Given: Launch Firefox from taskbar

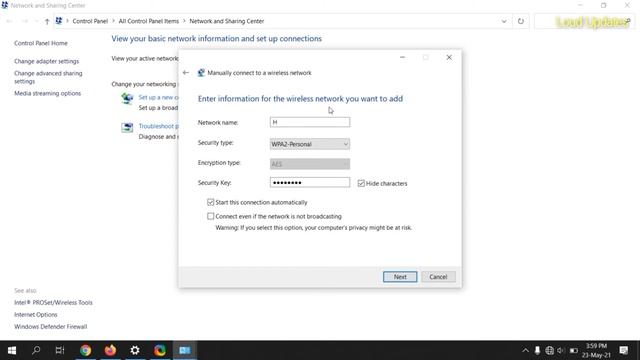Looking at the screenshot, I should point(110,350).
